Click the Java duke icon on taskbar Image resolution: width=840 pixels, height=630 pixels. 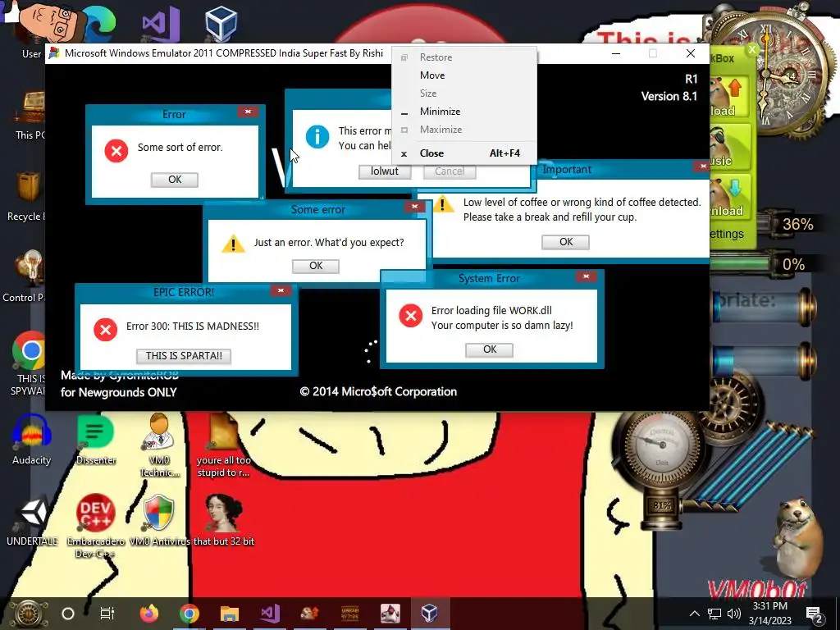tap(390, 614)
